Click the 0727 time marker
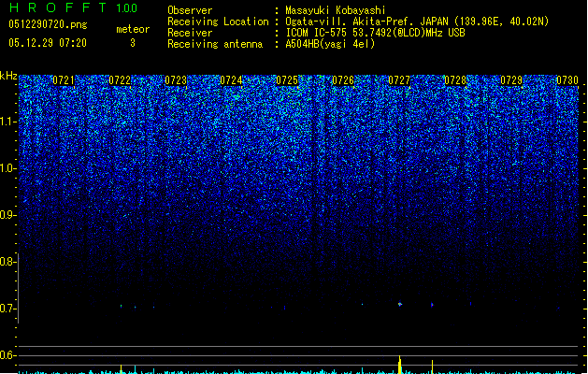The image size is (588, 374). (x=399, y=80)
